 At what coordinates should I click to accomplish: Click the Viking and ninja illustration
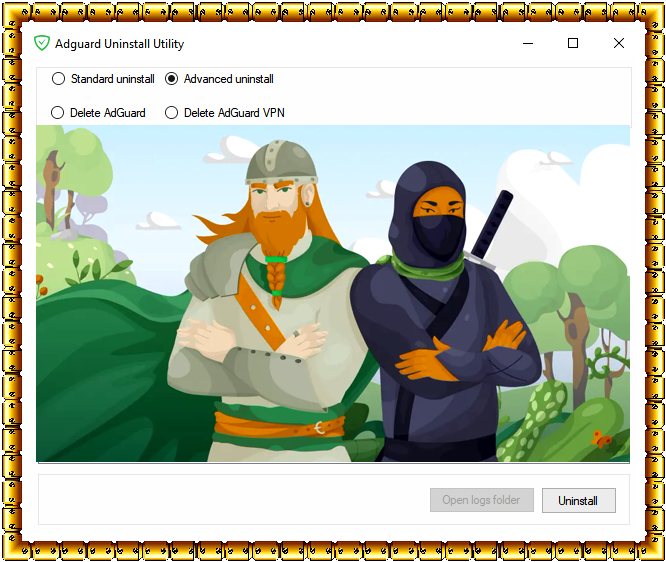point(333,294)
